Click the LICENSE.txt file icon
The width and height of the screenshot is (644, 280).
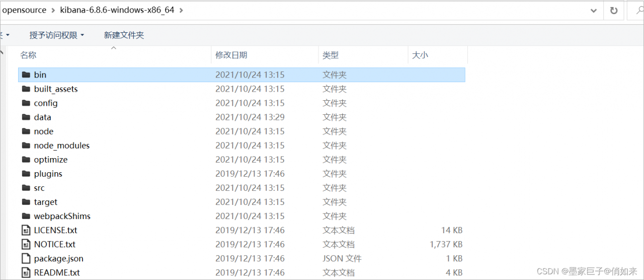click(x=26, y=230)
